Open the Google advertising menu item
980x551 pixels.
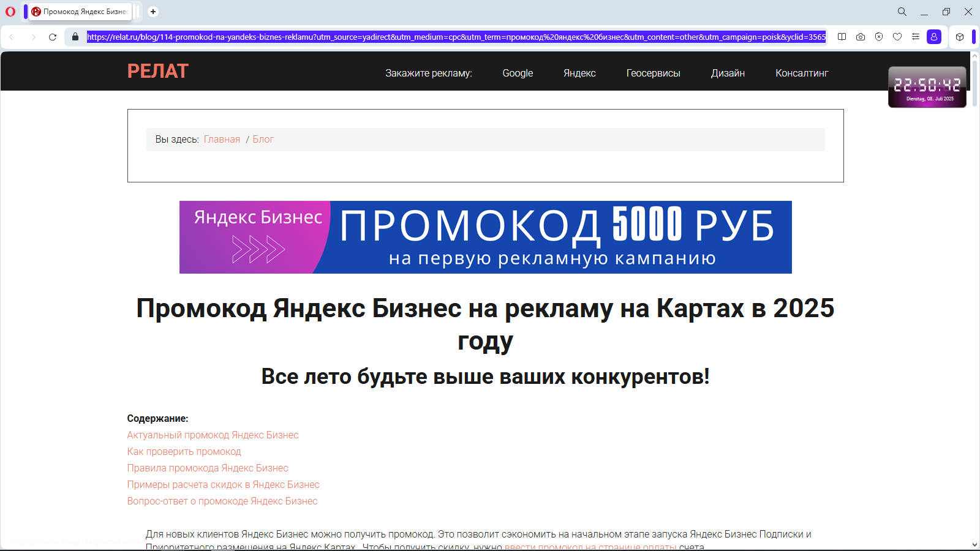[518, 73]
